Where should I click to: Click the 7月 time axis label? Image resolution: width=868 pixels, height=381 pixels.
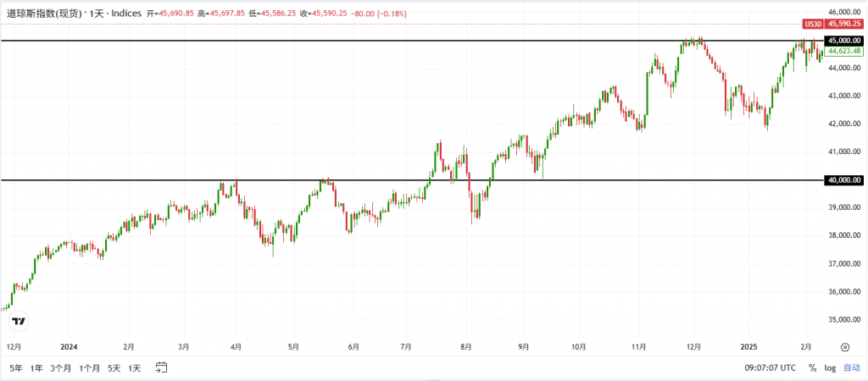point(406,347)
